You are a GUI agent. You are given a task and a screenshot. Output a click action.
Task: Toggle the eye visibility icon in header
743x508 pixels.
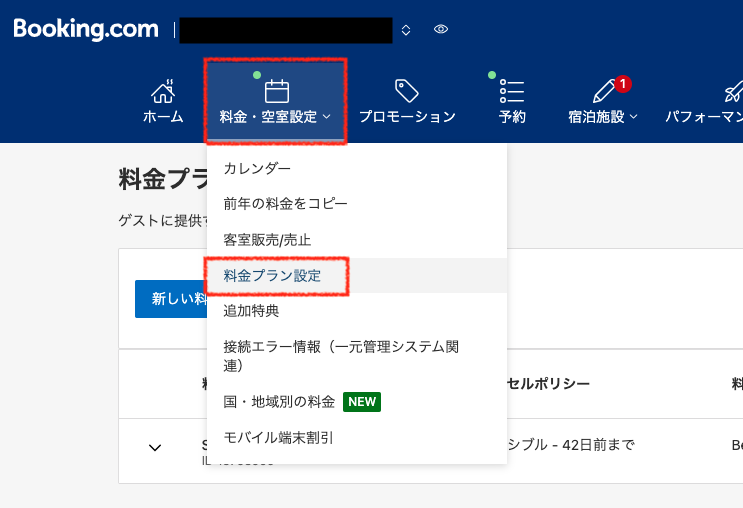[x=441, y=30]
